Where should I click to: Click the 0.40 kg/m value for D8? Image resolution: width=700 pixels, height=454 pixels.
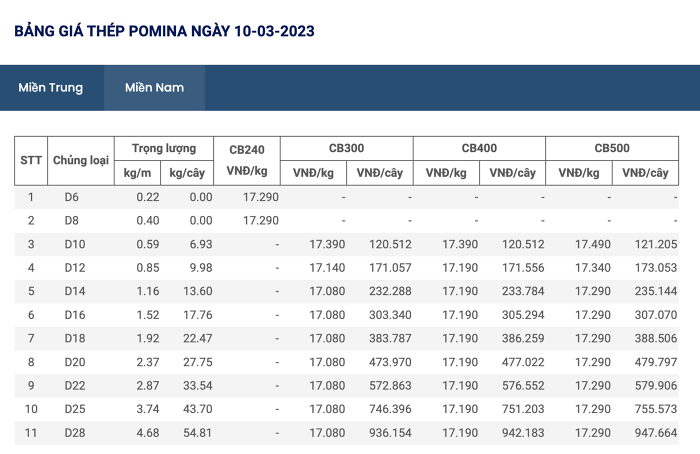[148, 221]
